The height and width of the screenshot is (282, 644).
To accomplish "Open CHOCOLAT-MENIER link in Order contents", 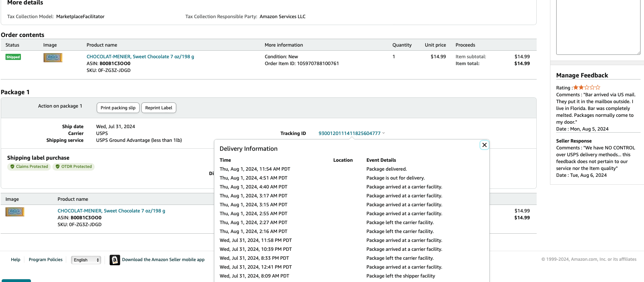I will (140, 57).
